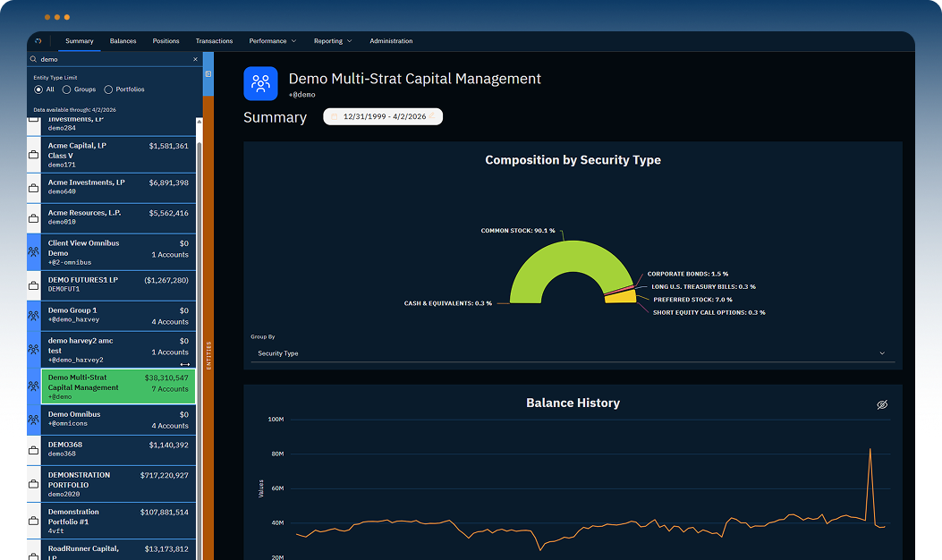
Task: Click the briefcase icon for Acme Resources, L.P.
Action: 34,218
